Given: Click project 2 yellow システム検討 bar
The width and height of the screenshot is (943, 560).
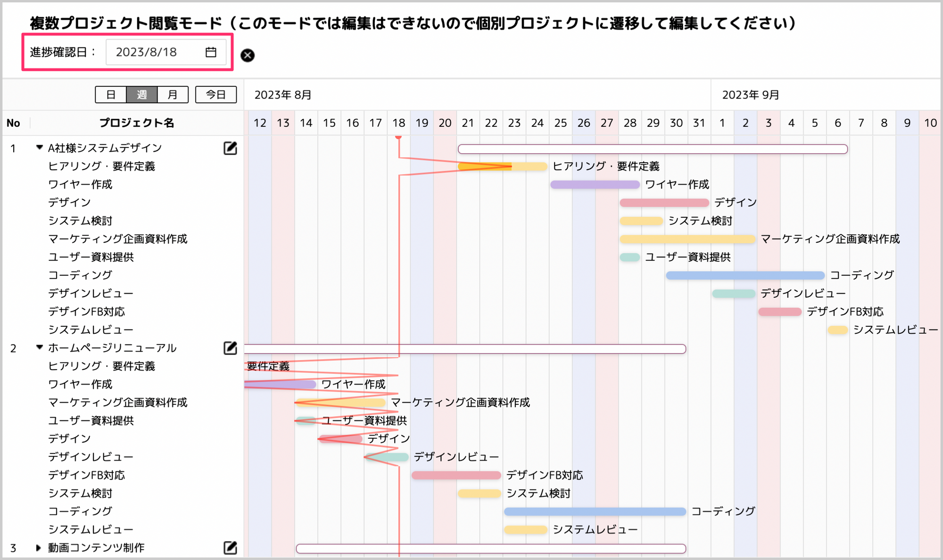Looking at the screenshot, I should coord(479,494).
